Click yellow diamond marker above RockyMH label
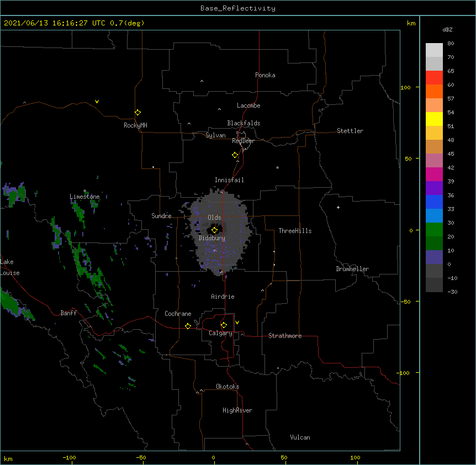 [x=137, y=113]
